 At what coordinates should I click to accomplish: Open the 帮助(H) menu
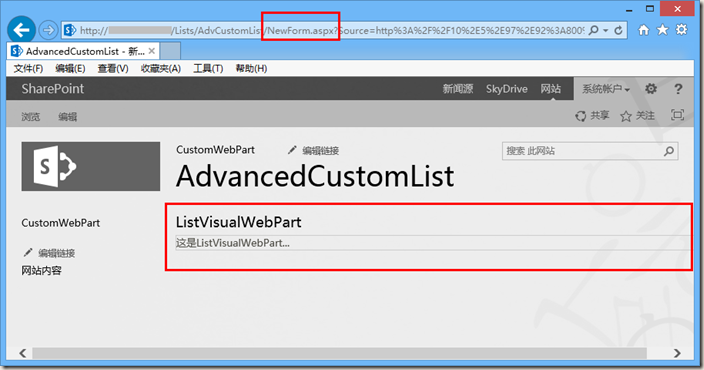pos(251,69)
